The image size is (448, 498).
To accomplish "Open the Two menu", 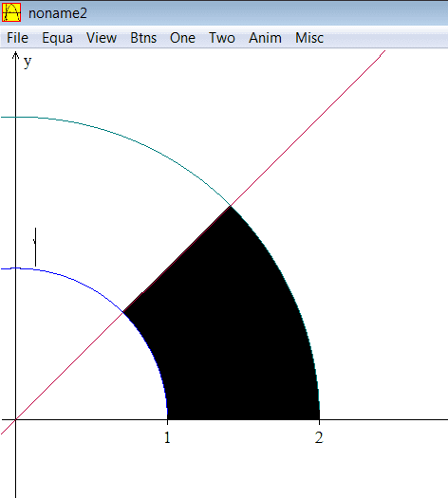I will tap(222, 38).
